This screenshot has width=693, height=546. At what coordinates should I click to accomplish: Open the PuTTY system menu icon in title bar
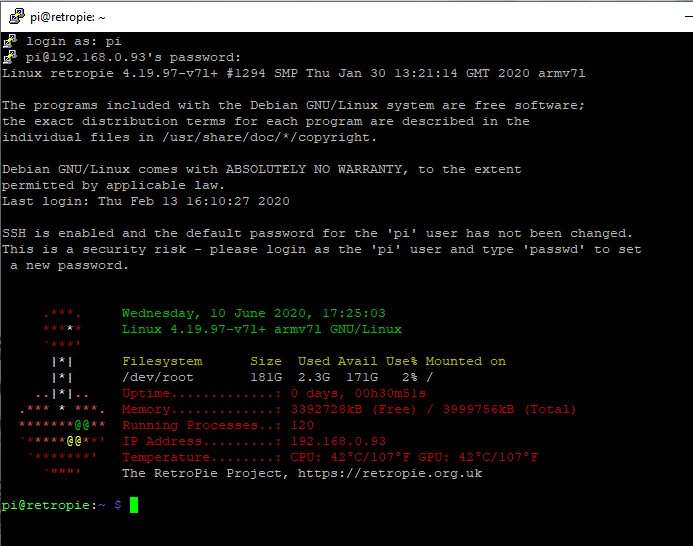coord(14,16)
